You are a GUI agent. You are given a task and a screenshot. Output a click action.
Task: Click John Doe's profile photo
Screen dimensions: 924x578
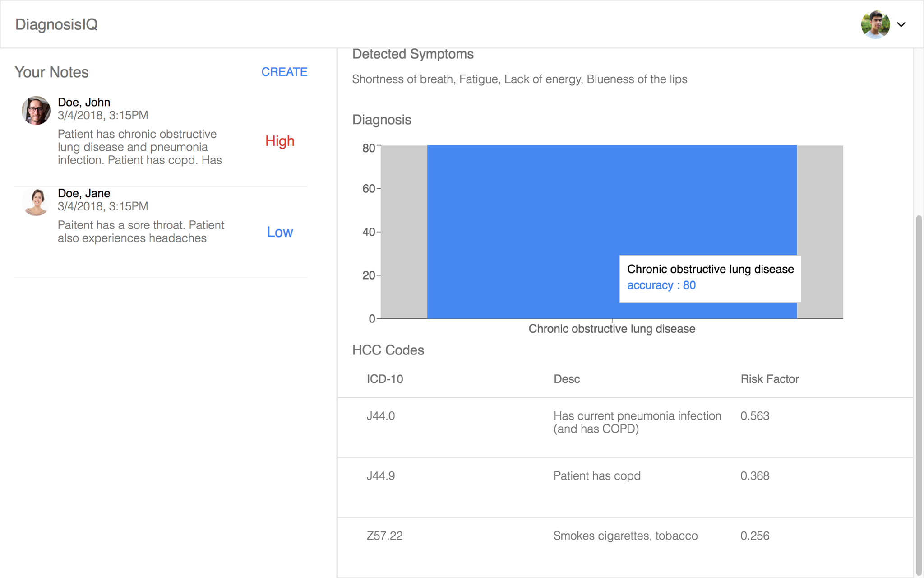pos(36,110)
